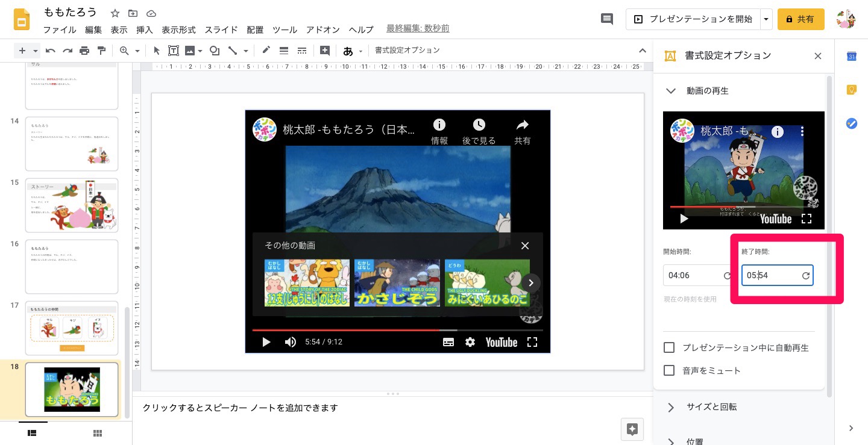Select the かさじぞう suggested video

coord(397,283)
